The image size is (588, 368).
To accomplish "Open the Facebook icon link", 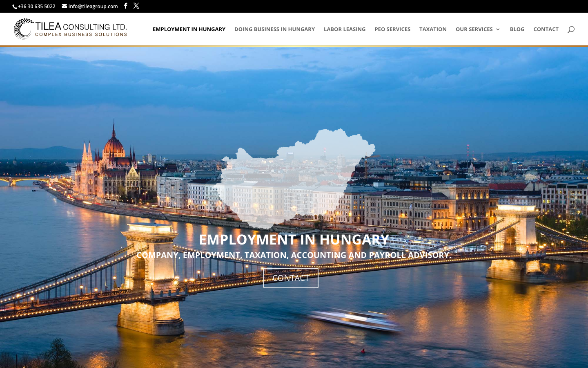I will 125,6.
